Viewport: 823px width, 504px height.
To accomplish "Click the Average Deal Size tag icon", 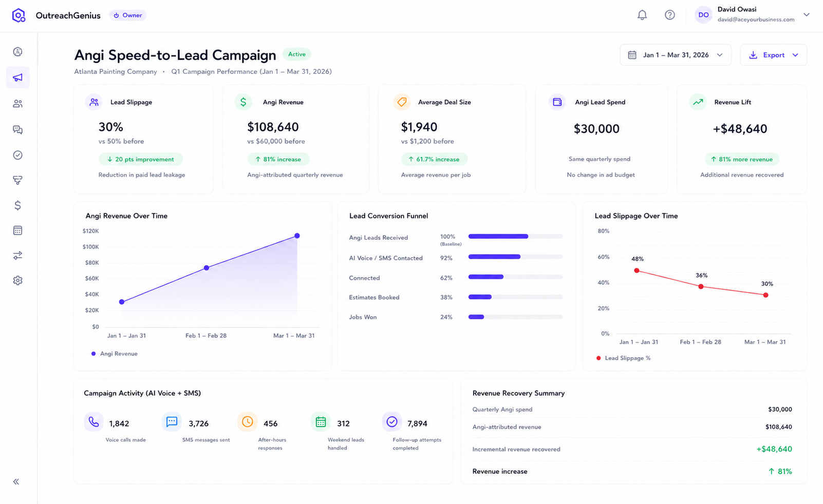I will (402, 102).
